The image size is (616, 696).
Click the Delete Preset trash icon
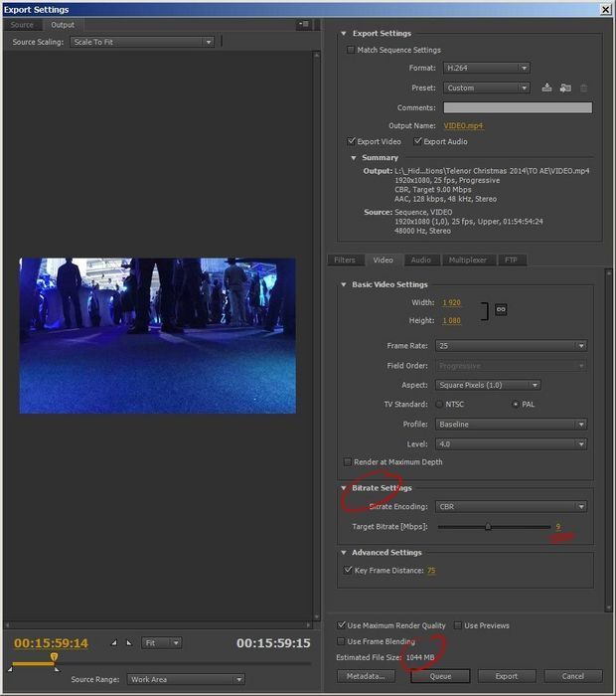(x=583, y=87)
